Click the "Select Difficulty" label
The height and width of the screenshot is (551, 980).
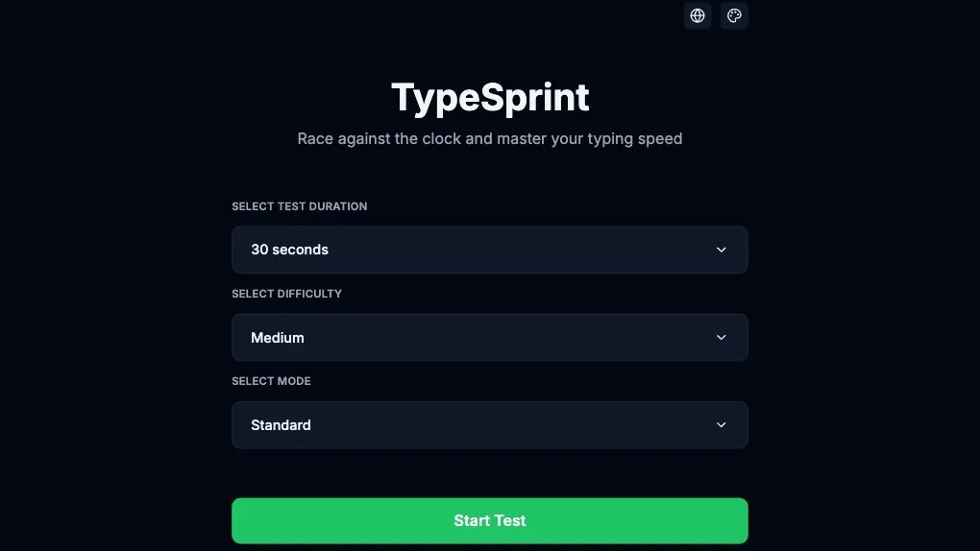(x=286, y=294)
